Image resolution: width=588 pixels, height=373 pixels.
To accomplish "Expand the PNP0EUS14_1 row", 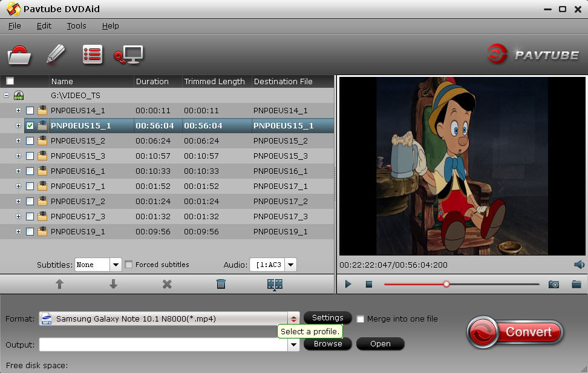I will [18, 110].
